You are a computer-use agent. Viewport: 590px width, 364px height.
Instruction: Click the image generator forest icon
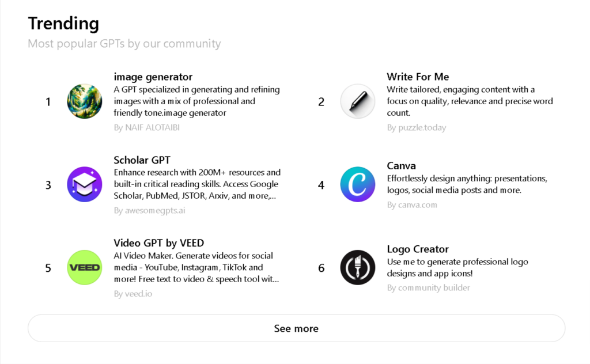tap(84, 101)
